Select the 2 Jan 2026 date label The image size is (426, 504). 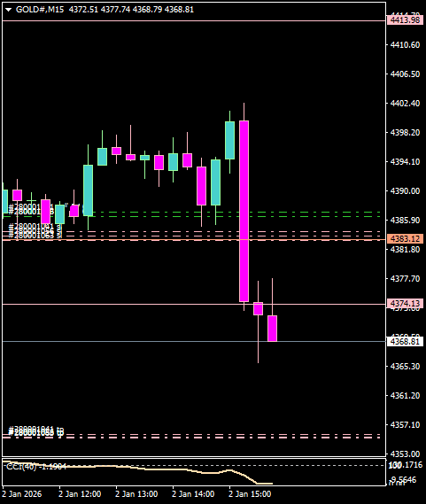[x=22, y=493]
